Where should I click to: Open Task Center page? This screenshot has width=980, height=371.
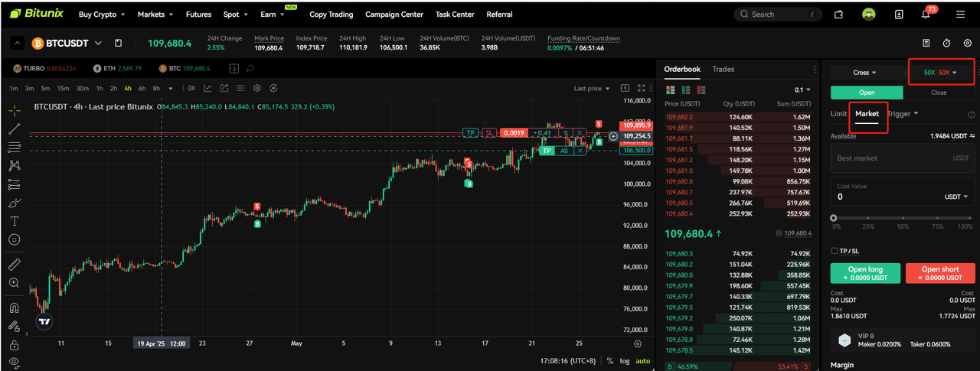pyautogui.click(x=455, y=15)
